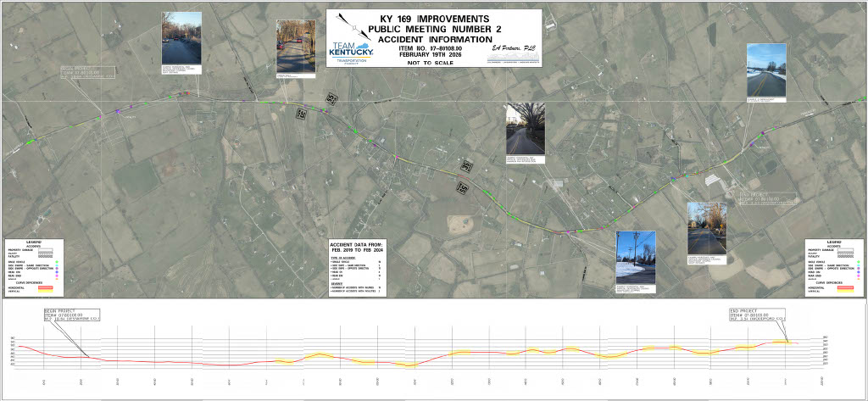This screenshot has height=401, width=868.
Task: Open the snowy road with yellow centerline photo
Action: click(766, 69)
